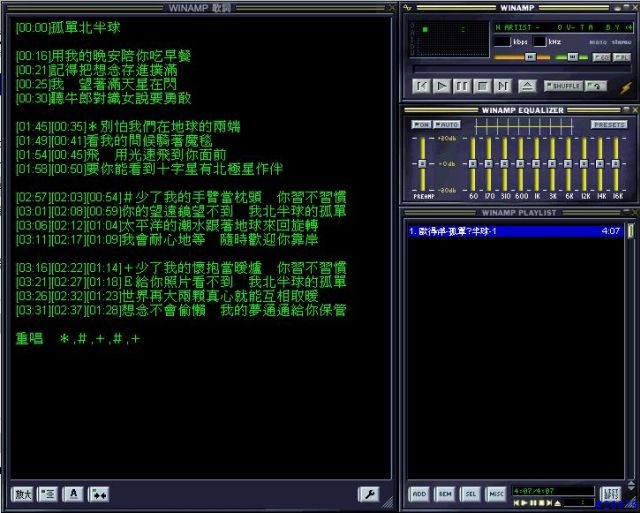This screenshot has width=640, height=513.
Task: Toggle the EQ window button in main player
Action: coord(601,58)
